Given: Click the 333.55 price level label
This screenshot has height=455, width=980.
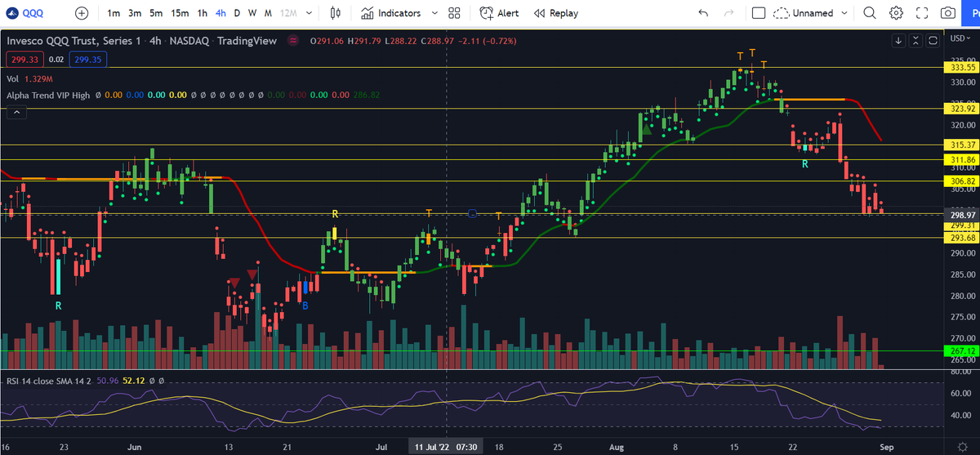Looking at the screenshot, I should (x=960, y=68).
